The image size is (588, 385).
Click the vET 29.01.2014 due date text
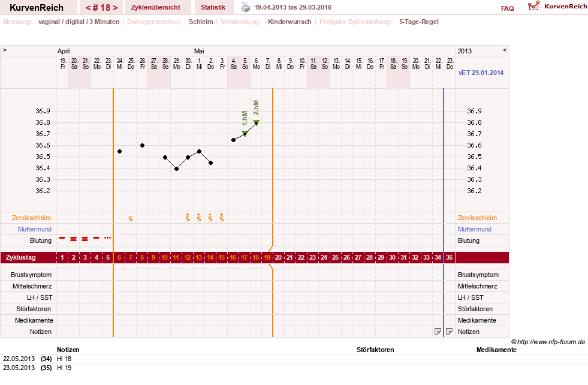coord(481,73)
